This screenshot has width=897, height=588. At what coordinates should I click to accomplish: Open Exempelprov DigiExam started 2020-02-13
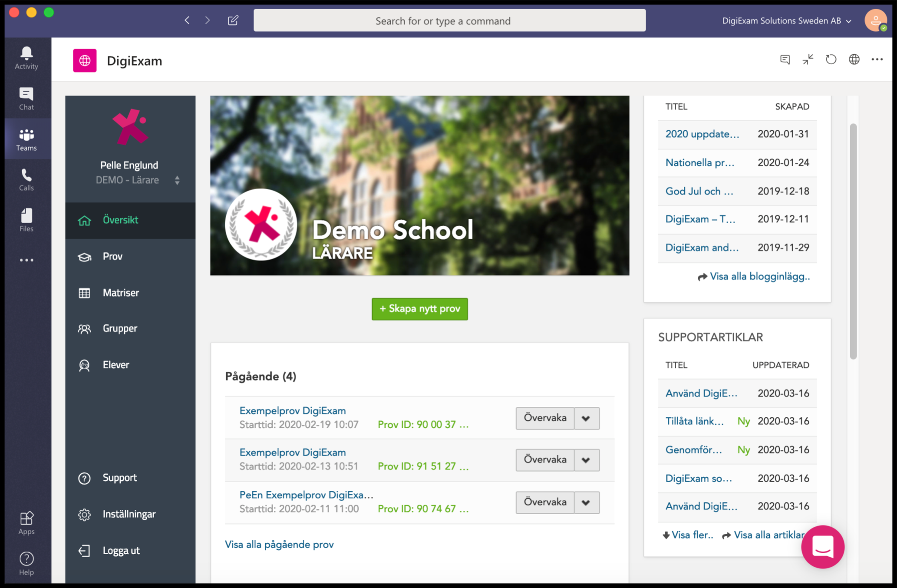click(x=293, y=453)
